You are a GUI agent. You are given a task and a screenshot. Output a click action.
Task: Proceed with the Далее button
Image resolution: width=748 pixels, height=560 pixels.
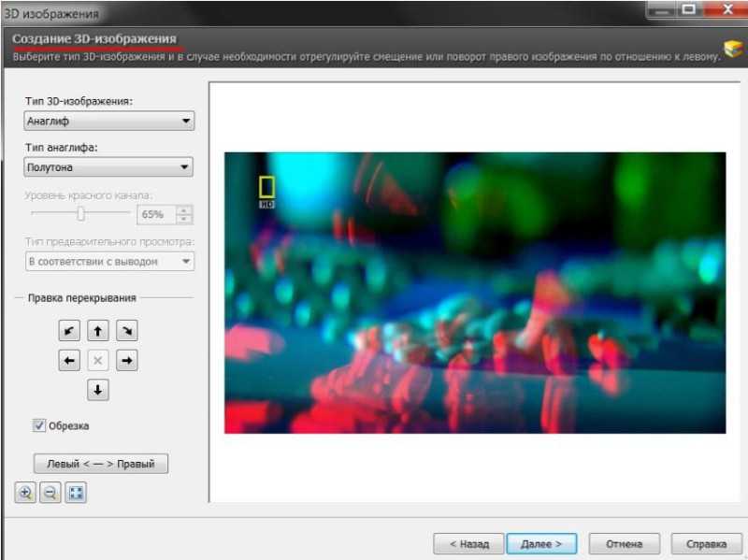click(541, 544)
